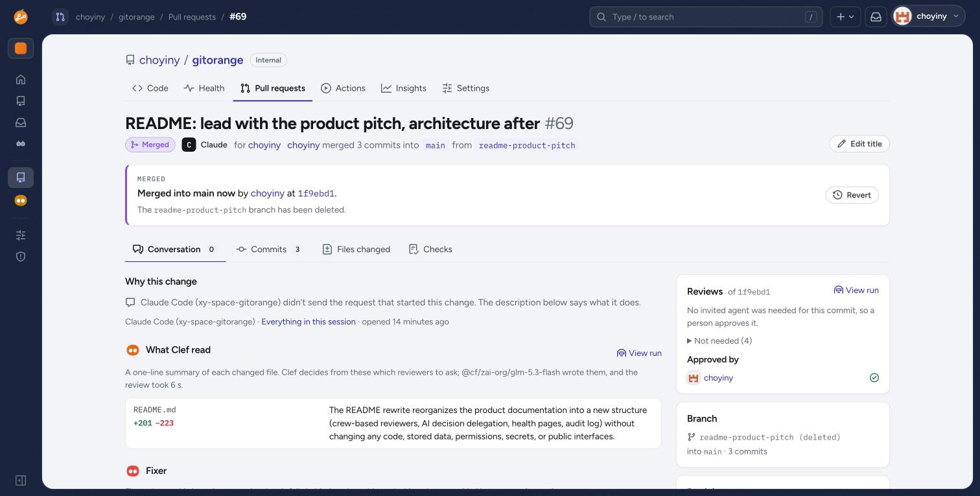980x496 pixels.
Task: Open the sidebar inbox tray icon
Action: click(x=21, y=123)
